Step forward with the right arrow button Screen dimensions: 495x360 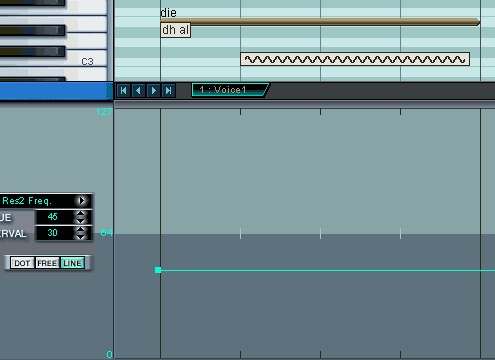[153, 91]
